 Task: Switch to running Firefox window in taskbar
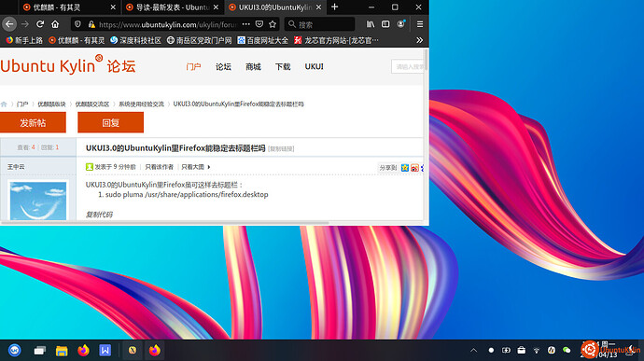tap(154, 351)
